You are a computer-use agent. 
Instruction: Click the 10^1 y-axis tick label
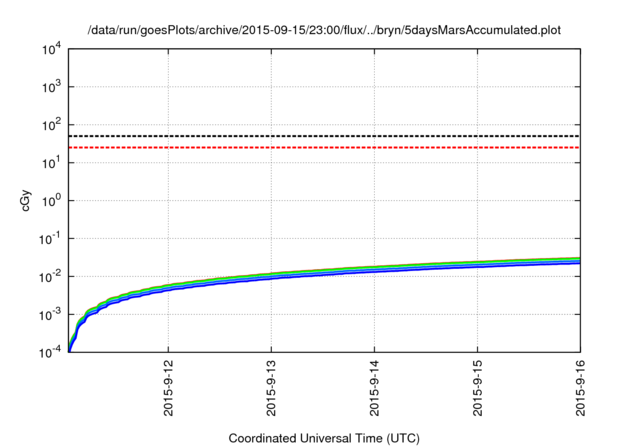point(51,163)
